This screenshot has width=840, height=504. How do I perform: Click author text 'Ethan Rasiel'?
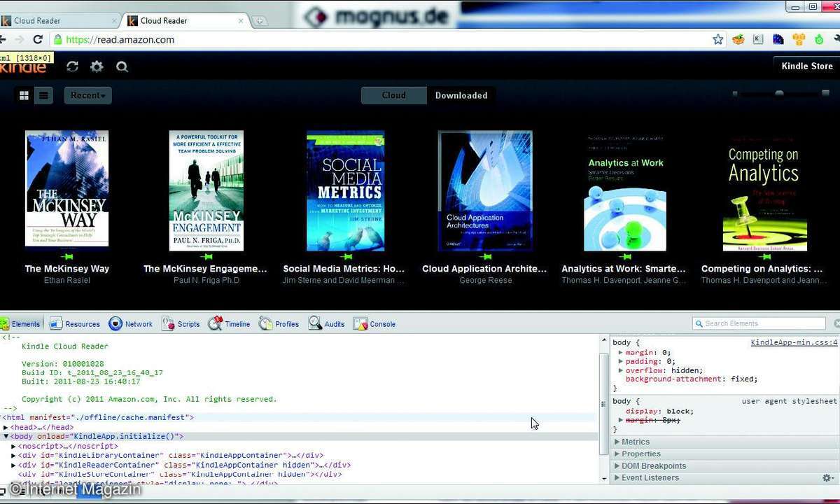click(67, 281)
